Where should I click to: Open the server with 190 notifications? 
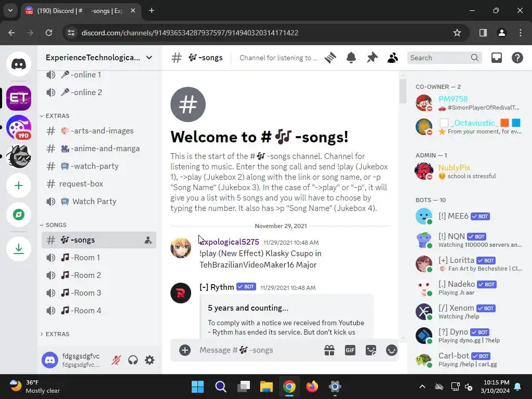click(x=19, y=128)
